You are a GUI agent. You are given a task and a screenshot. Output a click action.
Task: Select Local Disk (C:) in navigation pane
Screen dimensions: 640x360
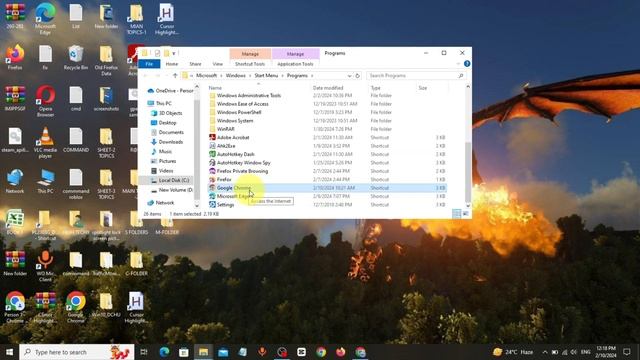pyautogui.click(x=170, y=180)
